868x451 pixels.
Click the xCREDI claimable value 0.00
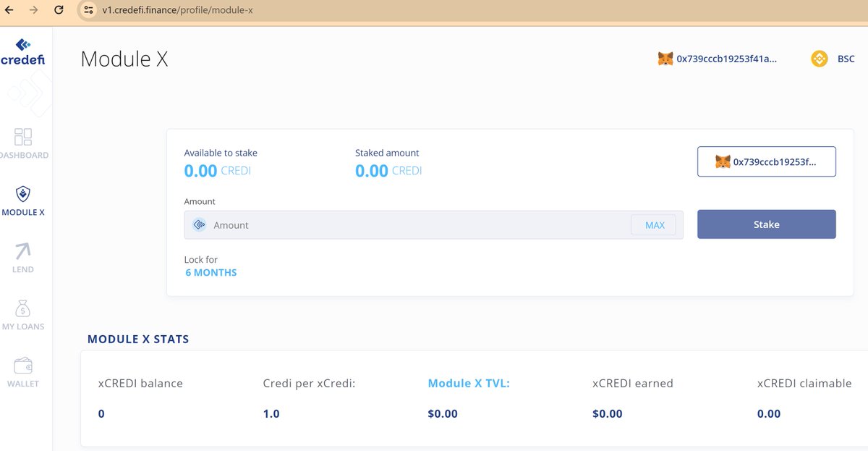[x=769, y=414]
